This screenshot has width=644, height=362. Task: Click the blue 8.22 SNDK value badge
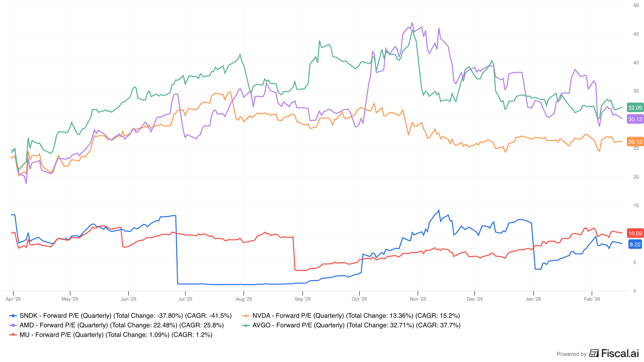pos(635,245)
